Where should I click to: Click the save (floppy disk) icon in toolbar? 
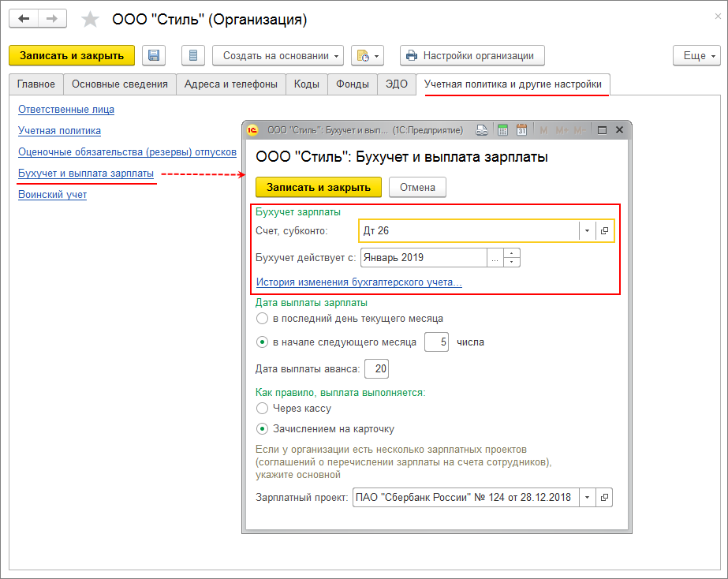[x=154, y=55]
